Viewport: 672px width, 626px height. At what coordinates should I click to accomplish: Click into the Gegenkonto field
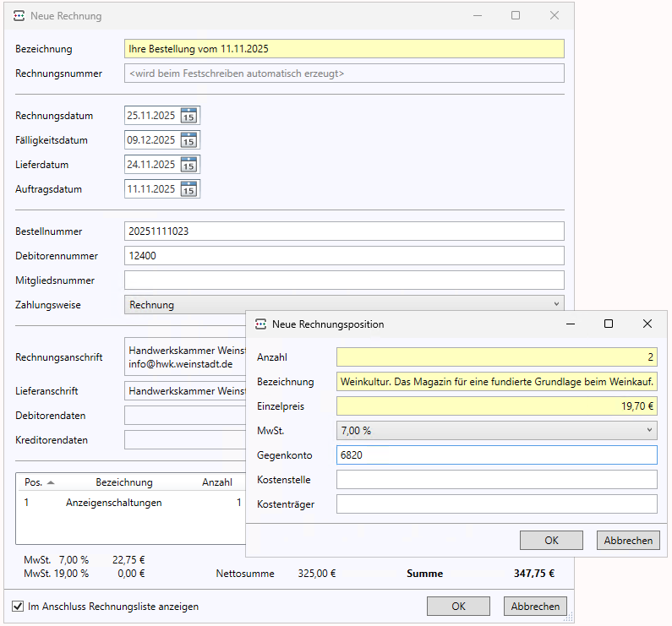pos(496,455)
